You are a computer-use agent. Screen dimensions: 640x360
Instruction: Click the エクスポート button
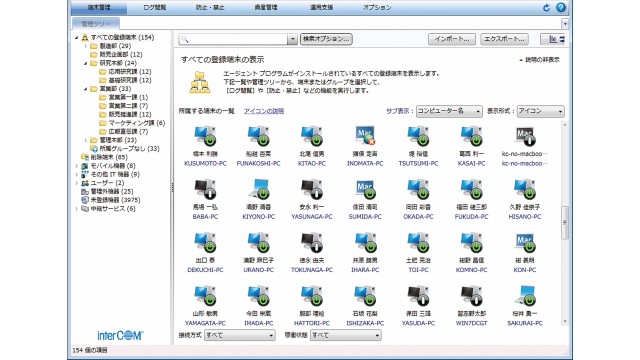tap(504, 39)
